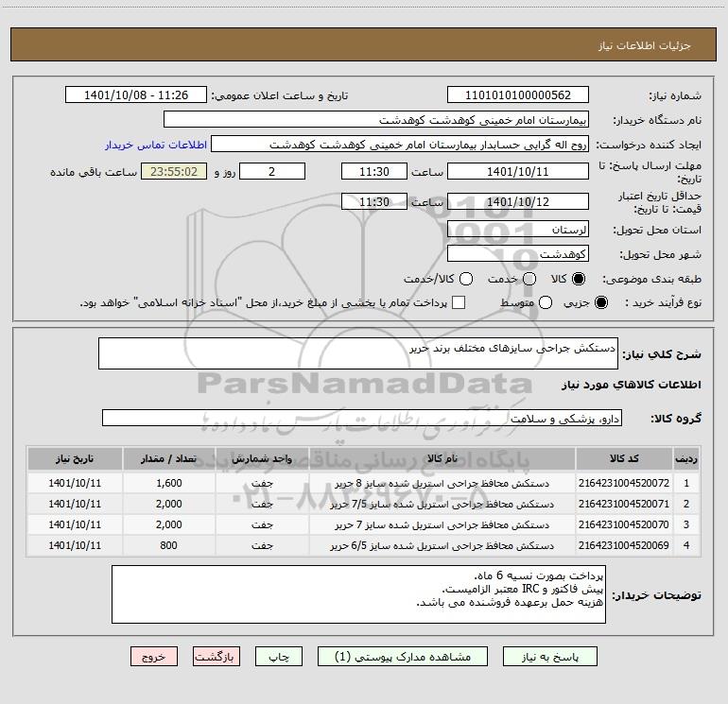The image size is (728, 704).
Task: Click the need number field 1101010100000562
Action: (x=518, y=95)
